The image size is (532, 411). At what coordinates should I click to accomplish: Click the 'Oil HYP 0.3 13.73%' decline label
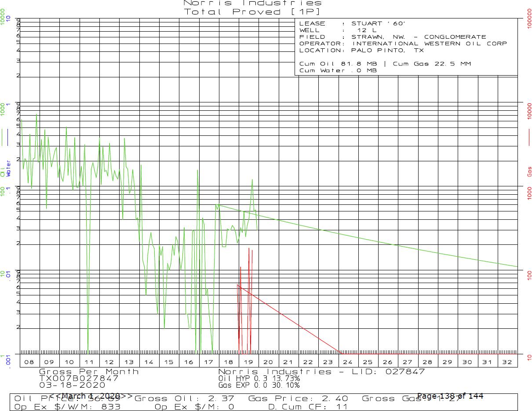[x=259, y=378]
